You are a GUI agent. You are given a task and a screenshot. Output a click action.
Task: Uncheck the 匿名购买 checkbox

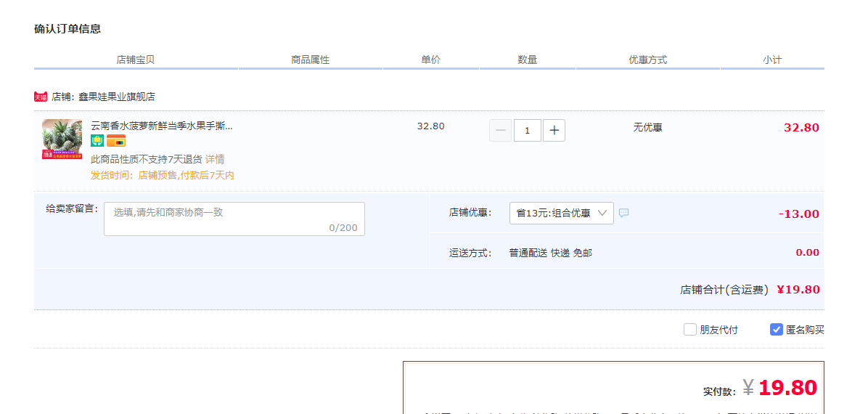[776, 330]
